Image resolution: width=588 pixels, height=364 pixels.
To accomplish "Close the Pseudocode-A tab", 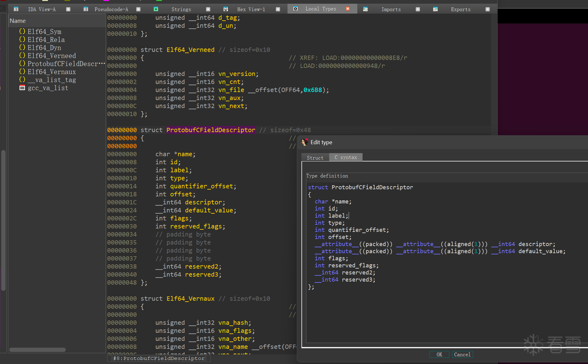I will (x=138, y=9).
